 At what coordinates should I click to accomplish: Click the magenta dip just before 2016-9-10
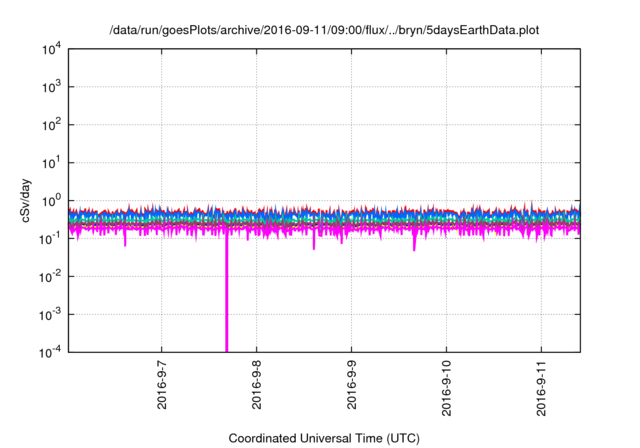pyautogui.click(x=414, y=244)
